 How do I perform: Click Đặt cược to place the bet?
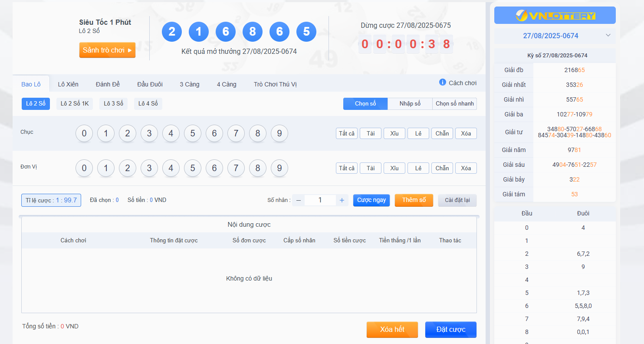pos(450,329)
